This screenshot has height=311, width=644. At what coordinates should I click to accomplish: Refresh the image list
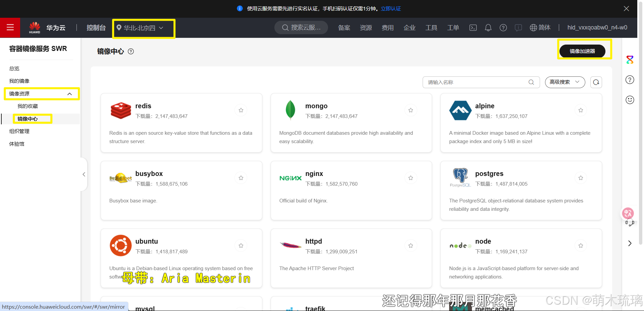coord(596,82)
